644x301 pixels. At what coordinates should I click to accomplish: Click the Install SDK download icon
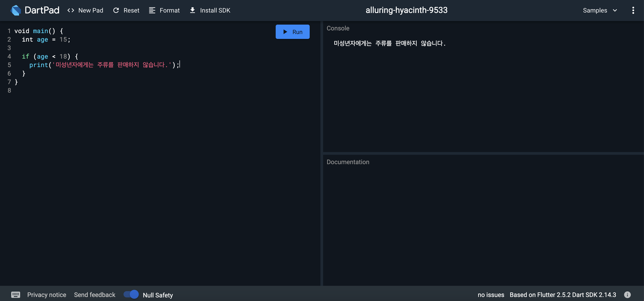tap(192, 10)
